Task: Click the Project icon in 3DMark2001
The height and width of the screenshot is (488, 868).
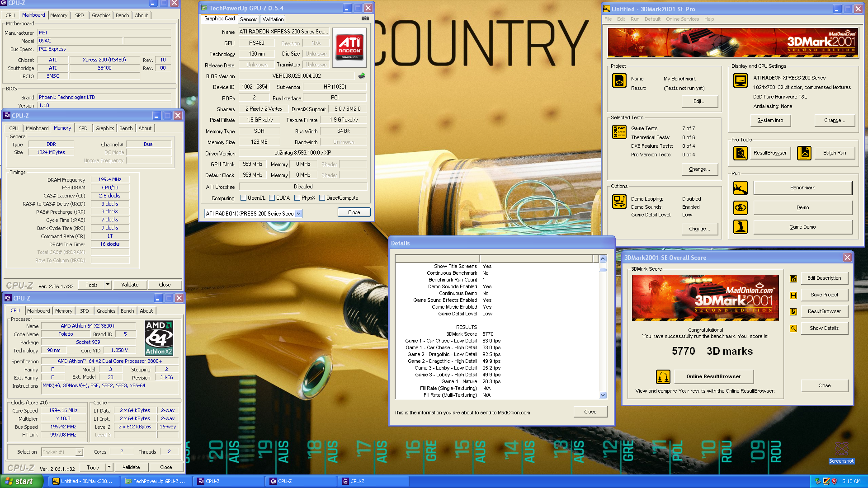Action: pyautogui.click(x=619, y=80)
